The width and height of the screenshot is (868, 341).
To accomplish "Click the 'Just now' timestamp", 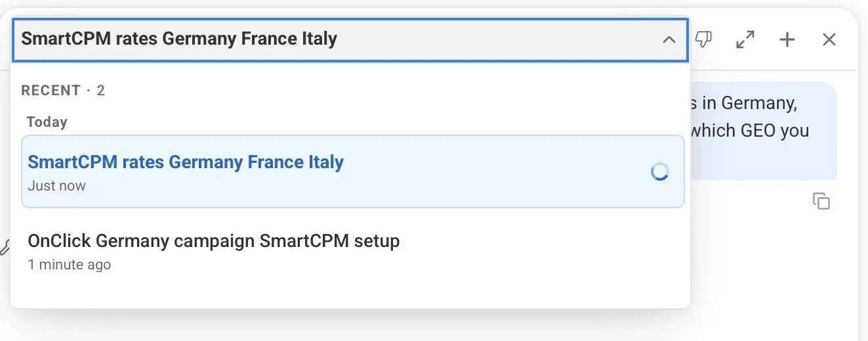I will click(56, 186).
